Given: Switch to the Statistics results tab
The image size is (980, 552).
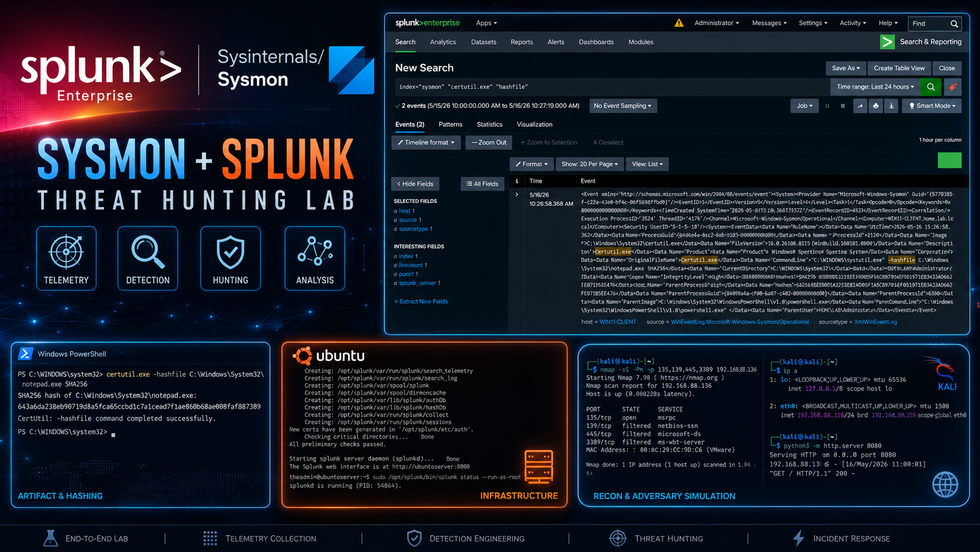Looking at the screenshot, I should pos(489,124).
